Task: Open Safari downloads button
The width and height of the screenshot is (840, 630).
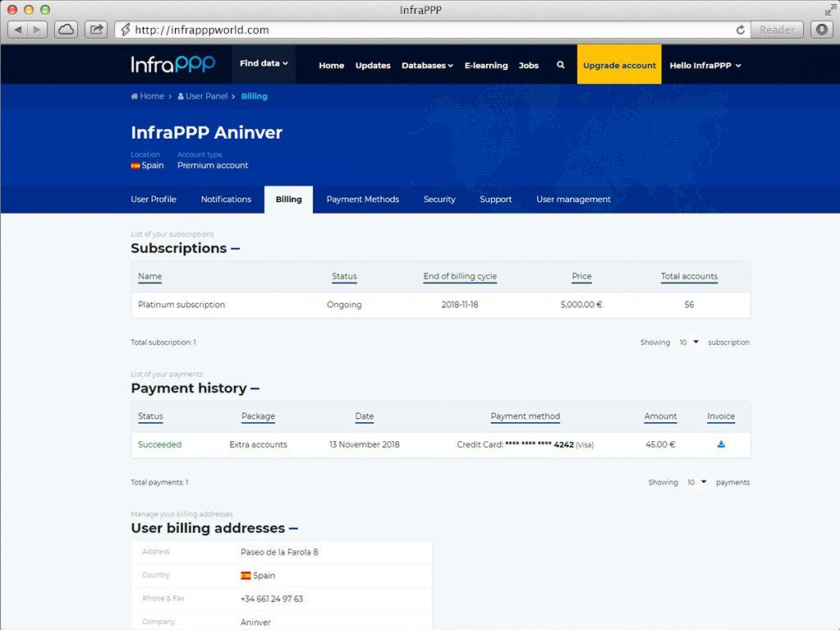Action: tap(822, 30)
